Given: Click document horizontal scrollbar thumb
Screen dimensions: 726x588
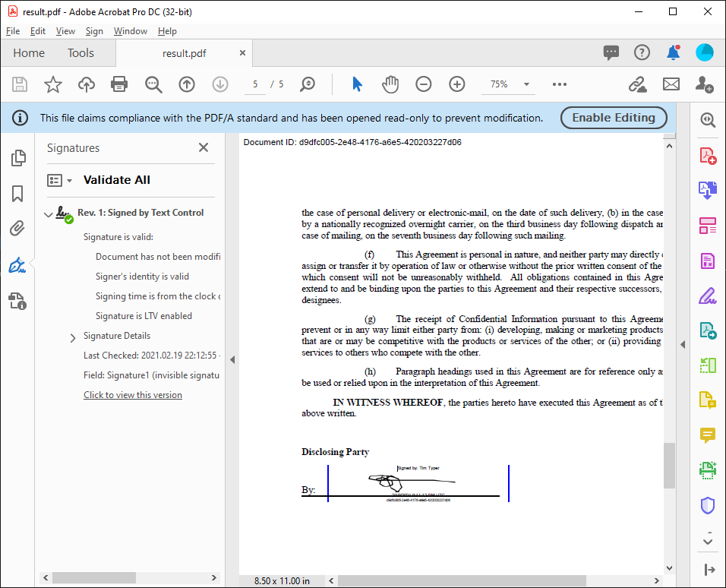Looking at the screenshot, I should coord(462,580).
